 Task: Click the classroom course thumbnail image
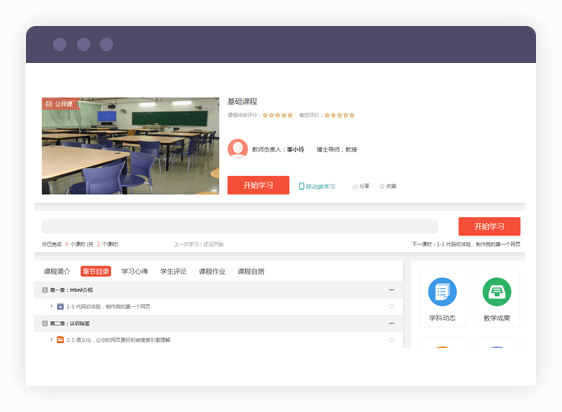point(130,146)
